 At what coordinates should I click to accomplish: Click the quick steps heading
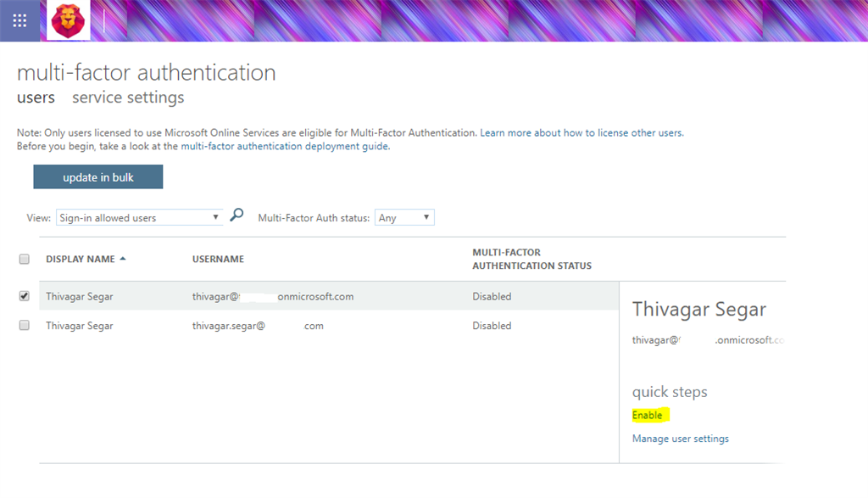coord(670,392)
